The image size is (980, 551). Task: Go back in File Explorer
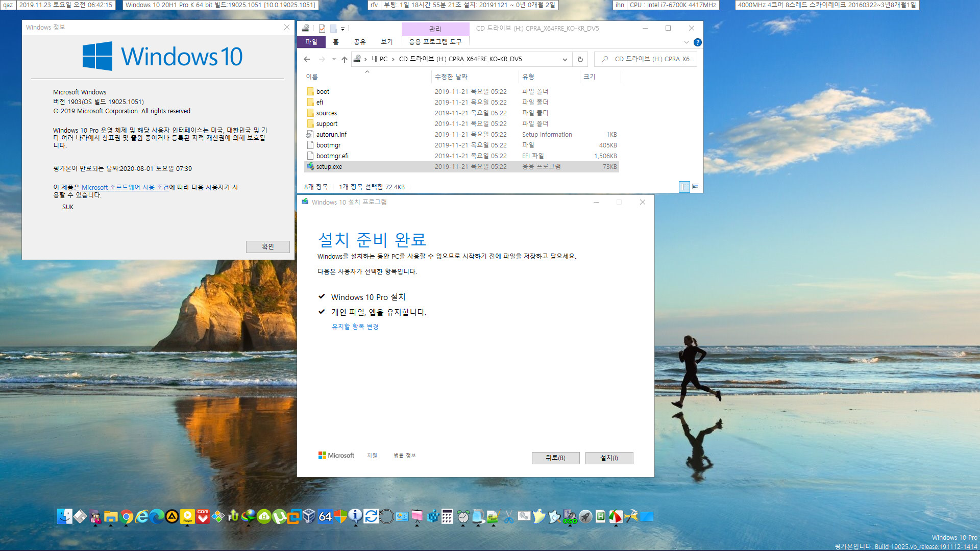(307, 59)
